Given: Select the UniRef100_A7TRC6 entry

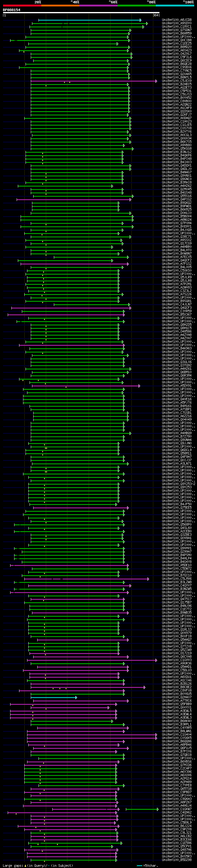Looking at the screenshot, I should 177,701.
